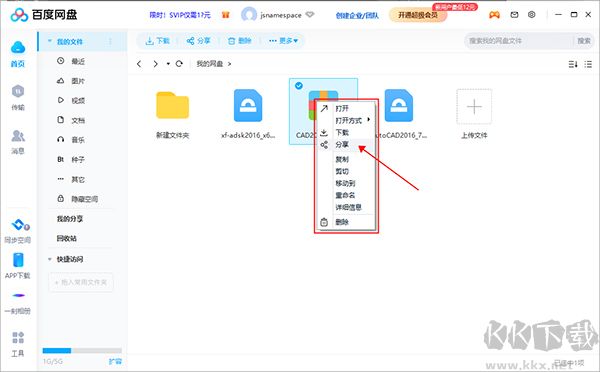Go forward with the right arrow
Screen dimensions: 600x372
coord(155,64)
